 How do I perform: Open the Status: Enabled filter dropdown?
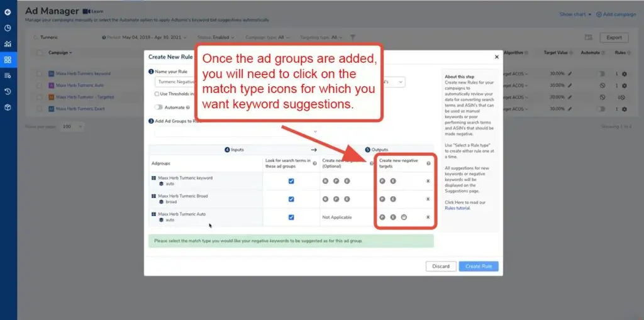point(213,37)
